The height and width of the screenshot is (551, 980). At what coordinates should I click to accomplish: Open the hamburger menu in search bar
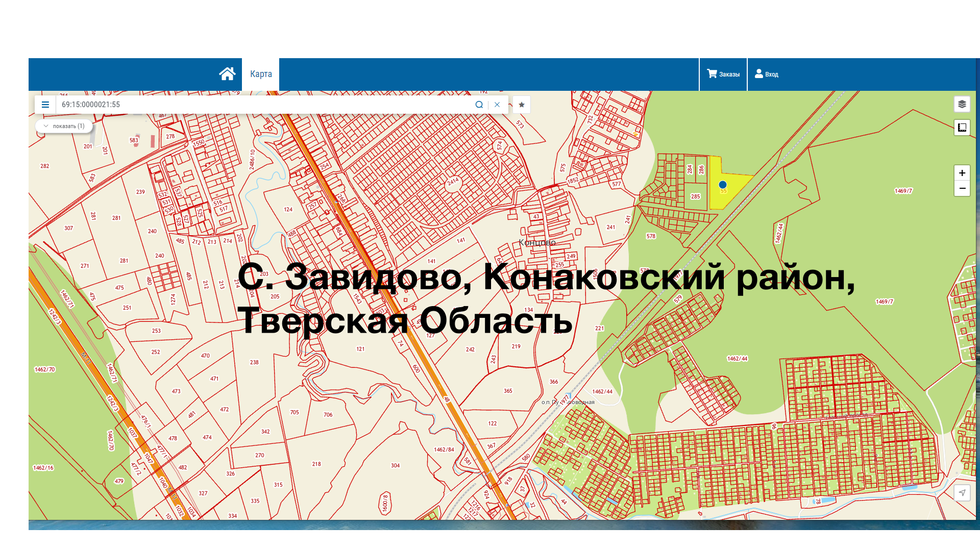click(x=45, y=105)
